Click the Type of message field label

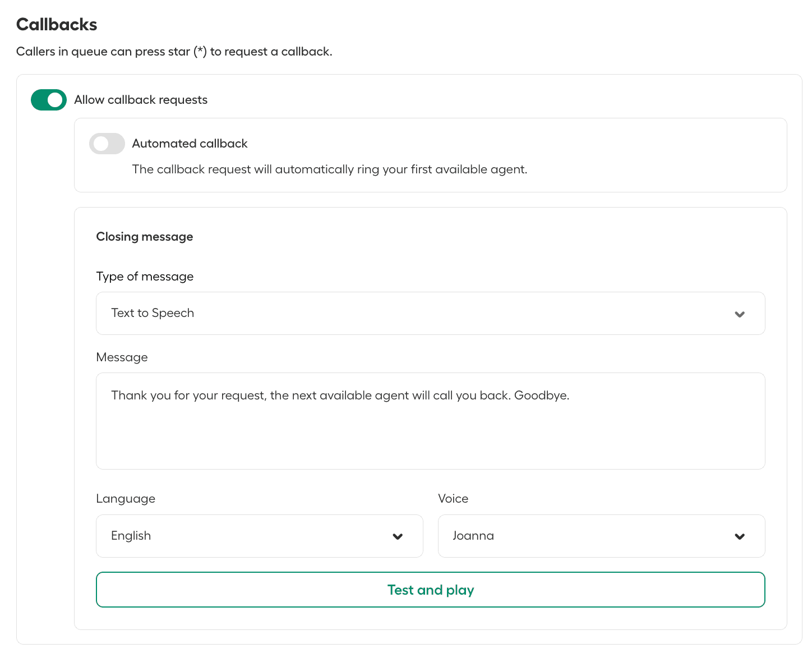(x=145, y=277)
